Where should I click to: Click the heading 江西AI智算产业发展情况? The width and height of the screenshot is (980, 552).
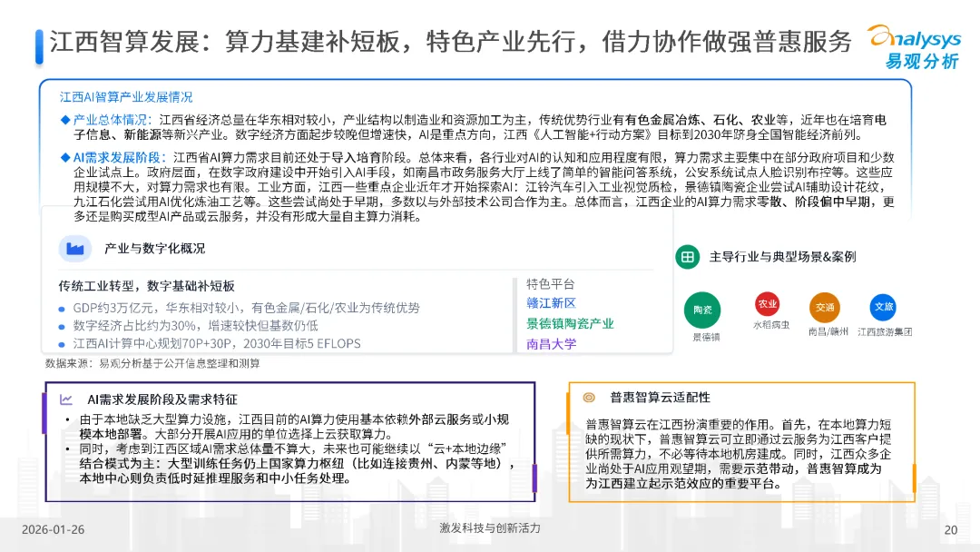point(126,97)
